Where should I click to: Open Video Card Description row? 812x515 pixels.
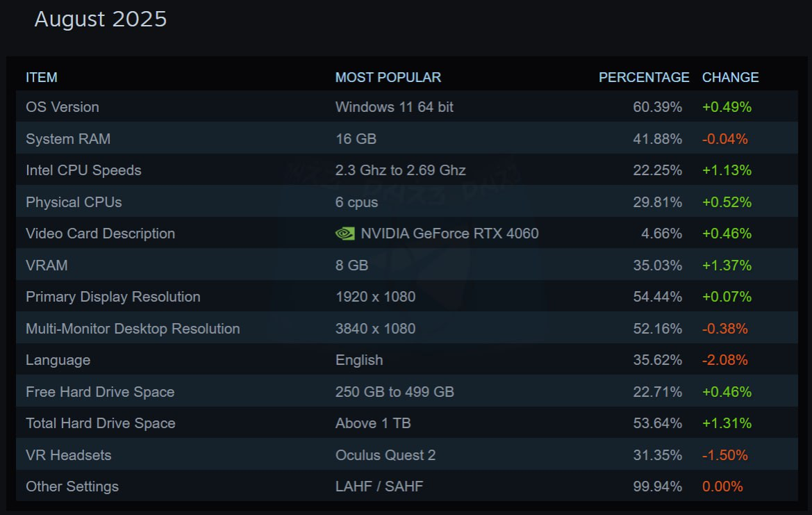click(x=406, y=233)
